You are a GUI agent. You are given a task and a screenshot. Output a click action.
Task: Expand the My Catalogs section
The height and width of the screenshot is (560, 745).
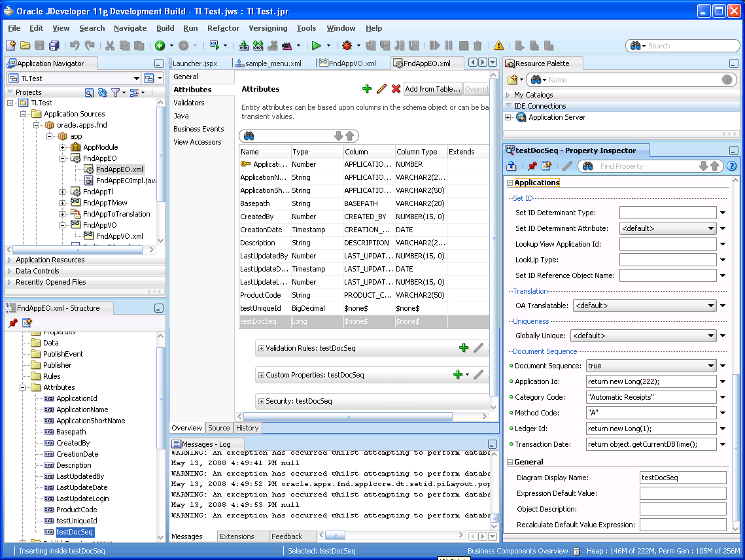pos(508,95)
